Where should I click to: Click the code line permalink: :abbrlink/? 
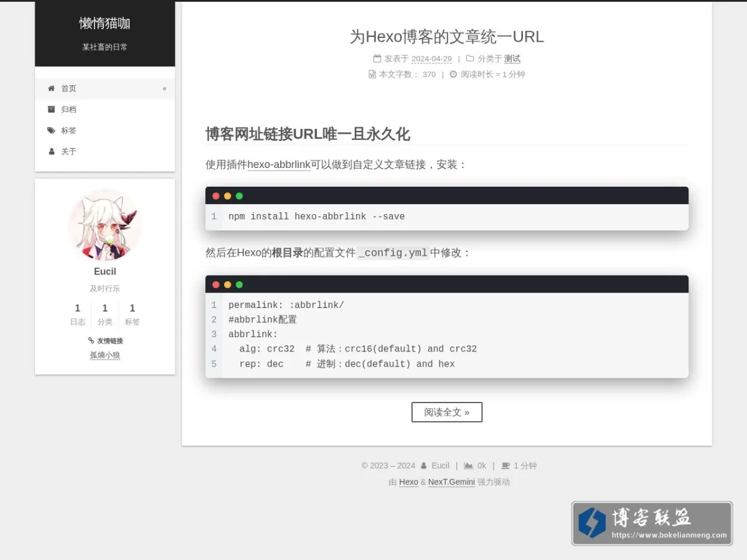tap(286, 305)
